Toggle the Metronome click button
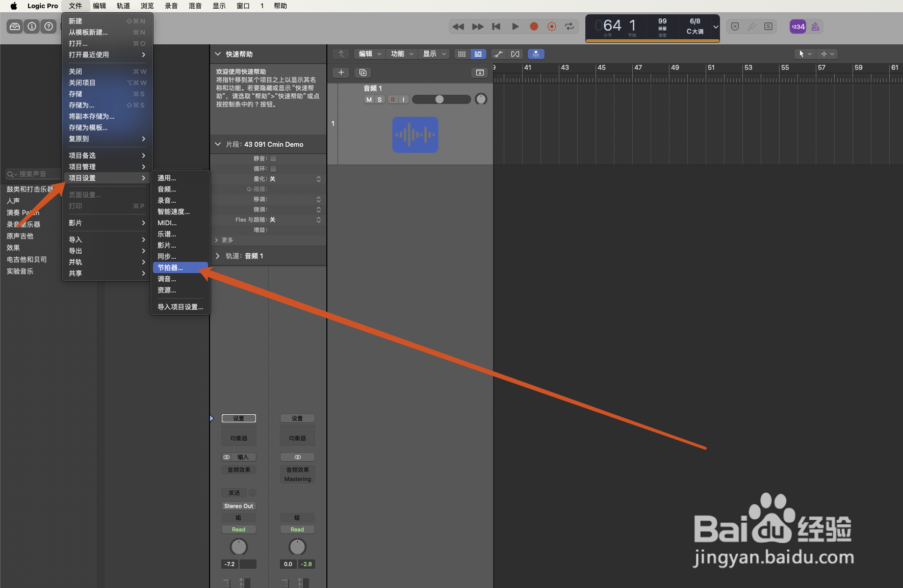Screen dimensions: 903x588 [x=815, y=26]
